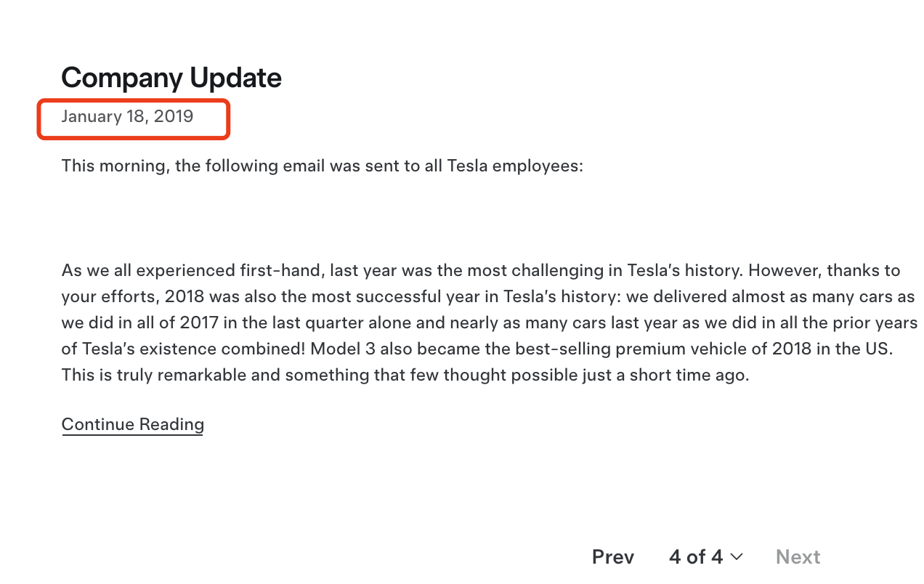
Task: Expand the chevron beside 4 of 4
Action: (737, 557)
